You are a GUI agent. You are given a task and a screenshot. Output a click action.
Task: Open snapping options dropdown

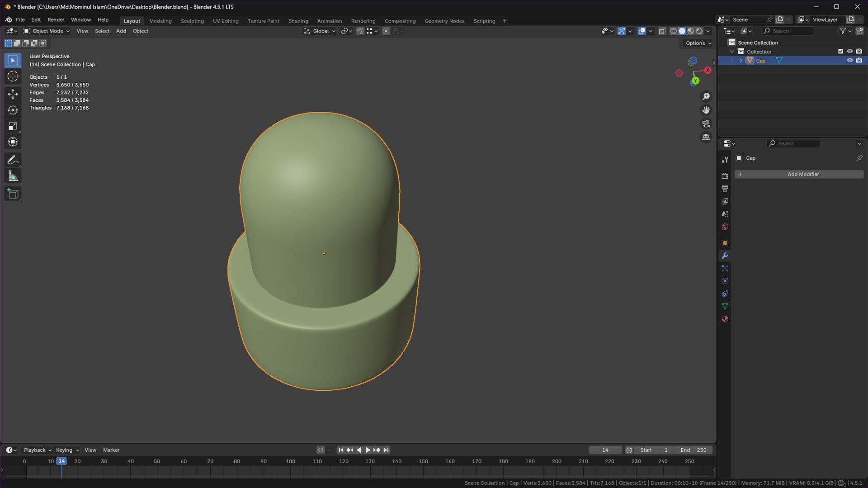coord(372,31)
